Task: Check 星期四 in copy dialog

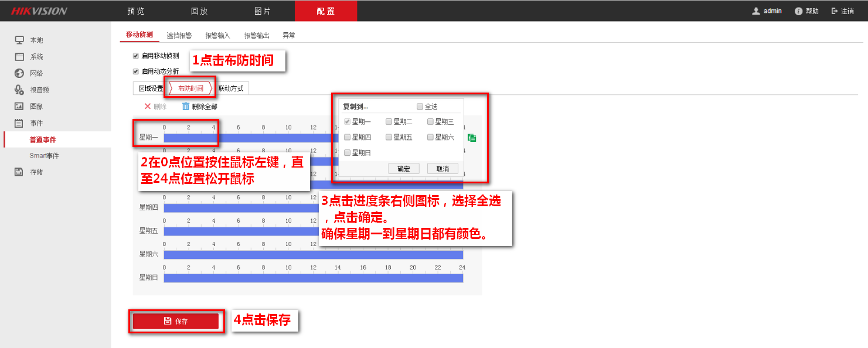Action: [x=348, y=137]
